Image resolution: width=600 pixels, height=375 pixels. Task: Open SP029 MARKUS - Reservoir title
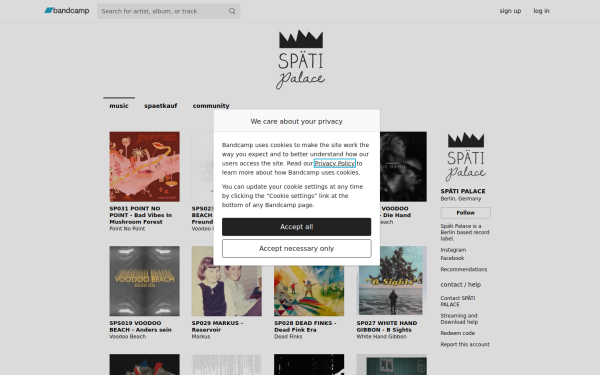pyautogui.click(x=217, y=326)
